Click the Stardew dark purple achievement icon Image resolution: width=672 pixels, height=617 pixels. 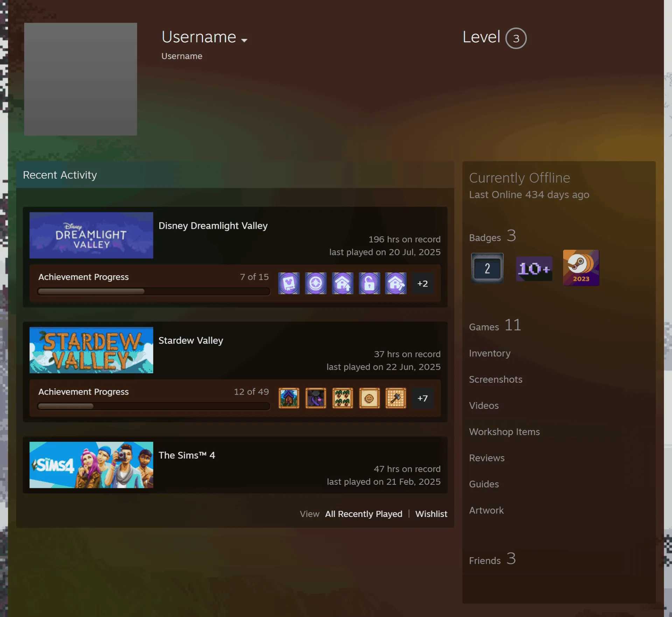pyautogui.click(x=316, y=398)
